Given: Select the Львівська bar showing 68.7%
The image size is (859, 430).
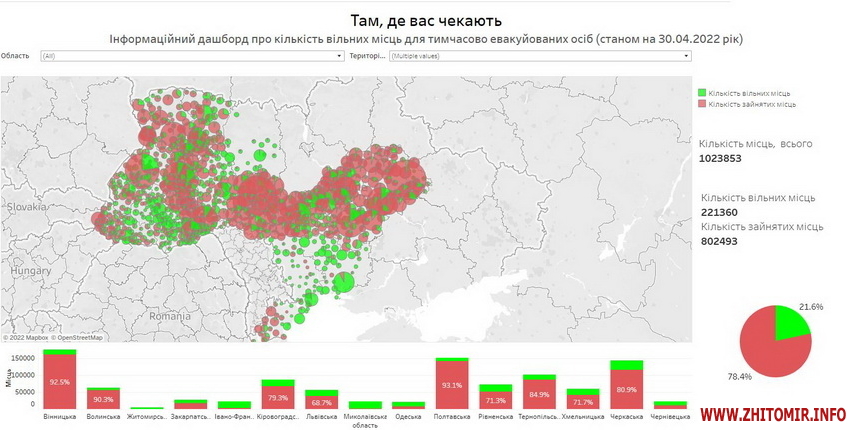Looking at the screenshot, I should [321, 402].
